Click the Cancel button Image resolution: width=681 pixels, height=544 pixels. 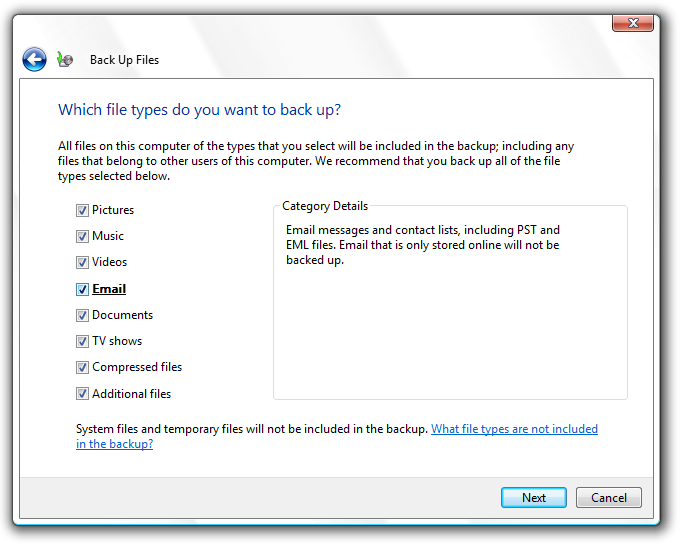[x=608, y=498]
